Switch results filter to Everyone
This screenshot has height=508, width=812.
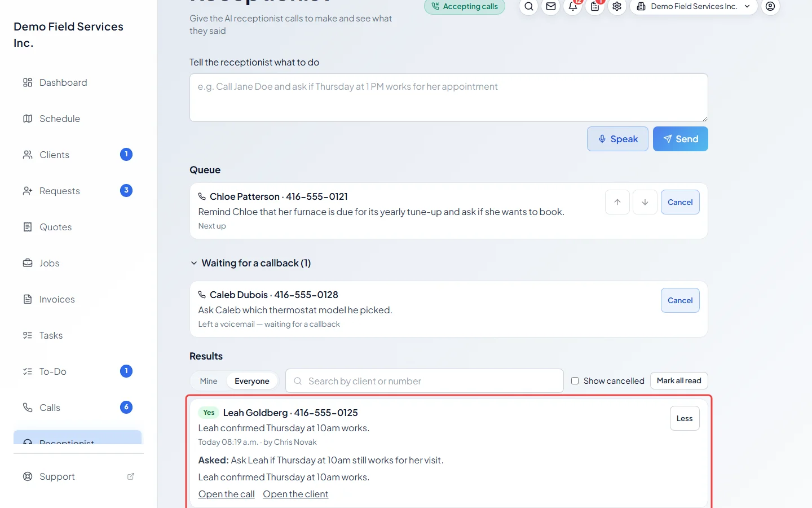tap(252, 381)
